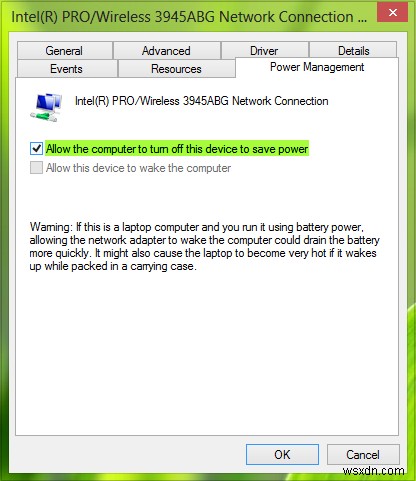The height and width of the screenshot is (481, 416).
Task: Click the battery warning paragraph
Action: [204, 247]
